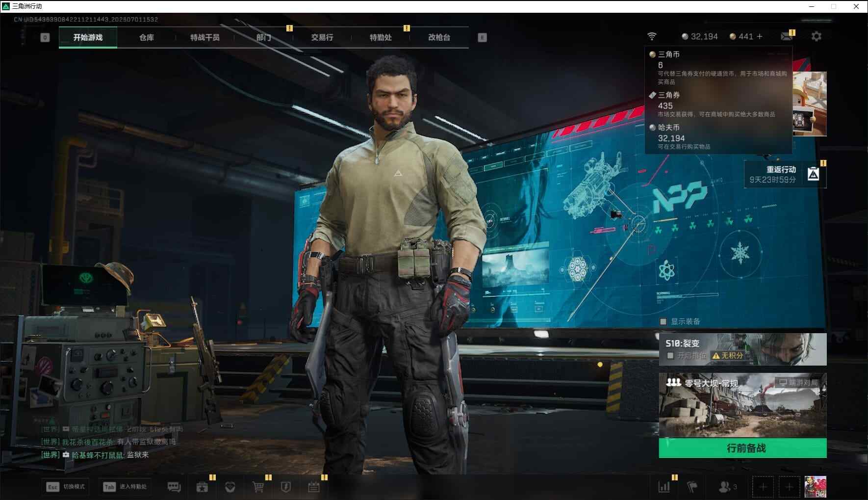Toggle the 显示装备 checkbox
Screen dimensions: 868x500
(663, 321)
